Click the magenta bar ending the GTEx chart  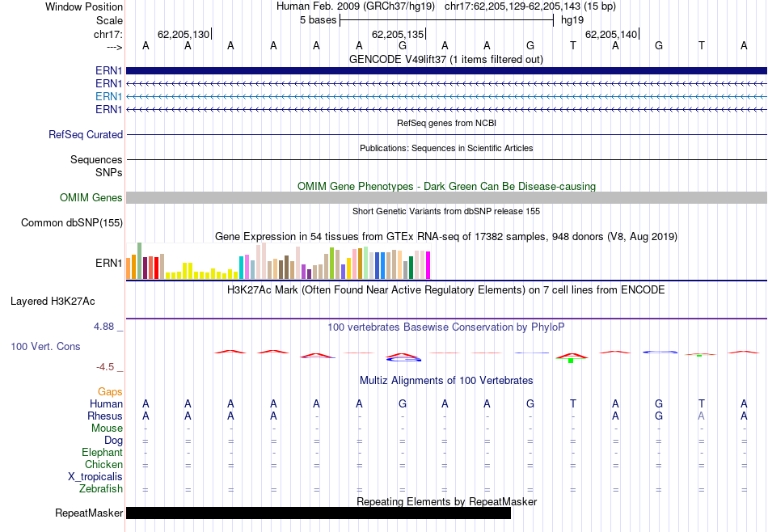[428, 265]
